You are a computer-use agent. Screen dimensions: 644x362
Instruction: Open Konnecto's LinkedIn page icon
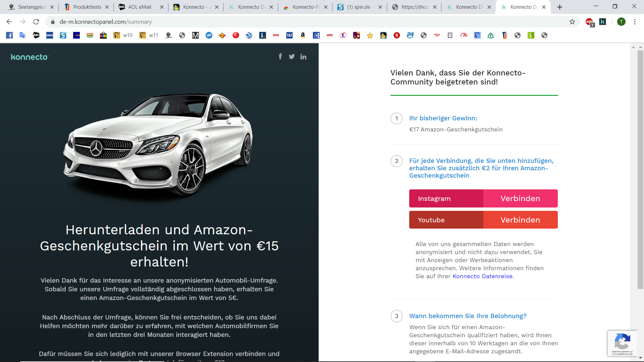[303, 57]
